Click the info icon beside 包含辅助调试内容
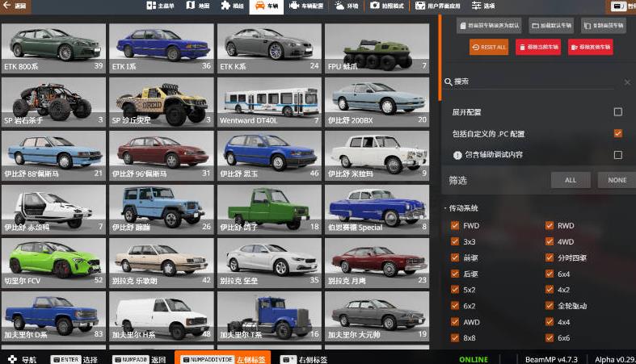Image resolution: width=636 pixels, height=364 pixels. (x=457, y=155)
